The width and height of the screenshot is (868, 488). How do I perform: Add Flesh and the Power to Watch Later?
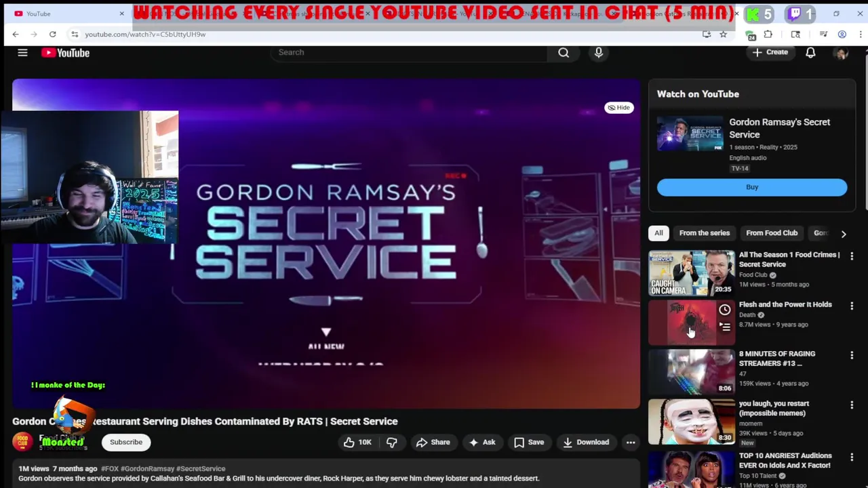point(724,310)
